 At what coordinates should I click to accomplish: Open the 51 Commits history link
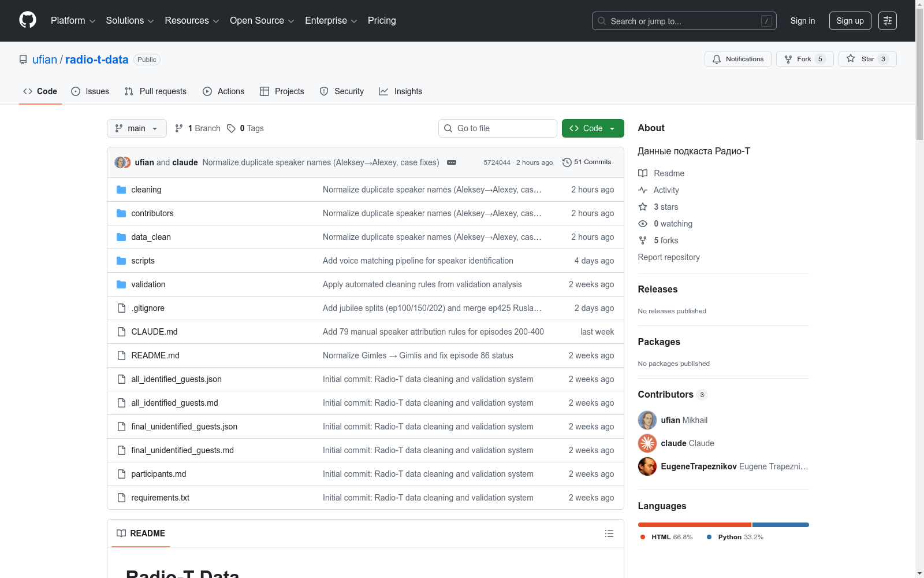[x=587, y=162]
